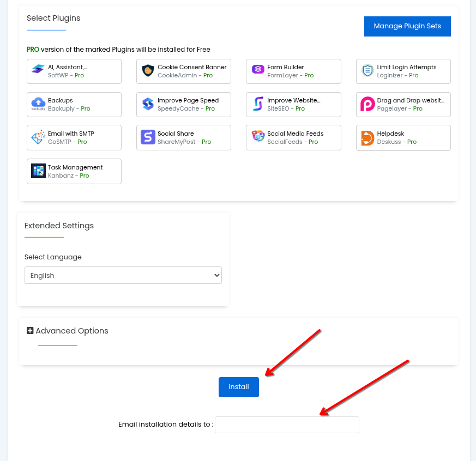Select the Drag and Drop website plugin title

pos(411,100)
